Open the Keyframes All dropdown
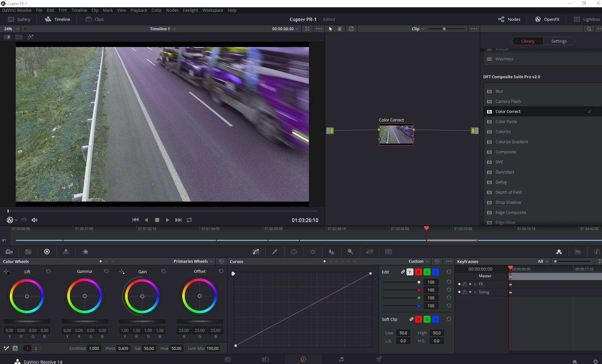This screenshot has width=602, height=364. [x=543, y=261]
